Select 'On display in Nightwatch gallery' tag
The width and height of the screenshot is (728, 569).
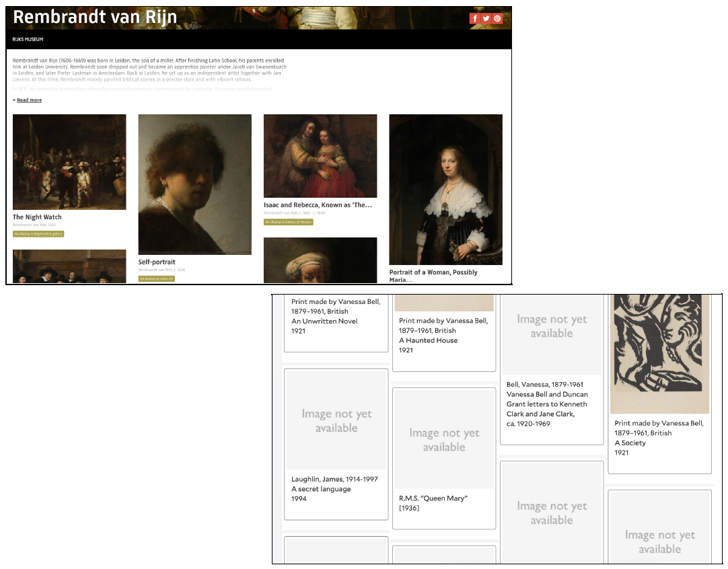[x=38, y=234]
